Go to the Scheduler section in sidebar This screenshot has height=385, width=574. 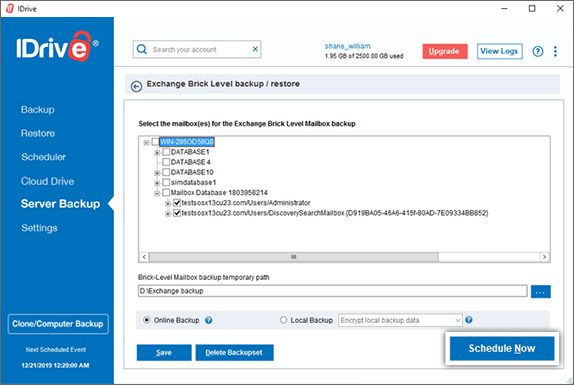(x=43, y=157)
